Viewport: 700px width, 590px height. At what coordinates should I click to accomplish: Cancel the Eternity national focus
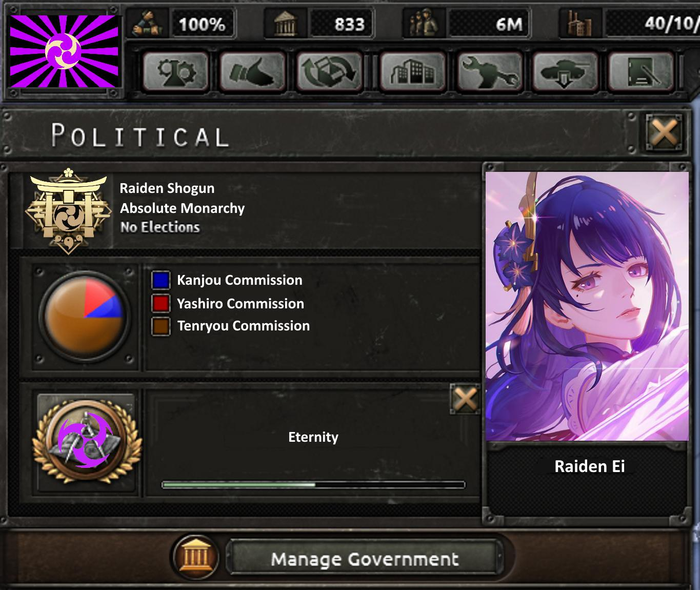pos(465,399)
